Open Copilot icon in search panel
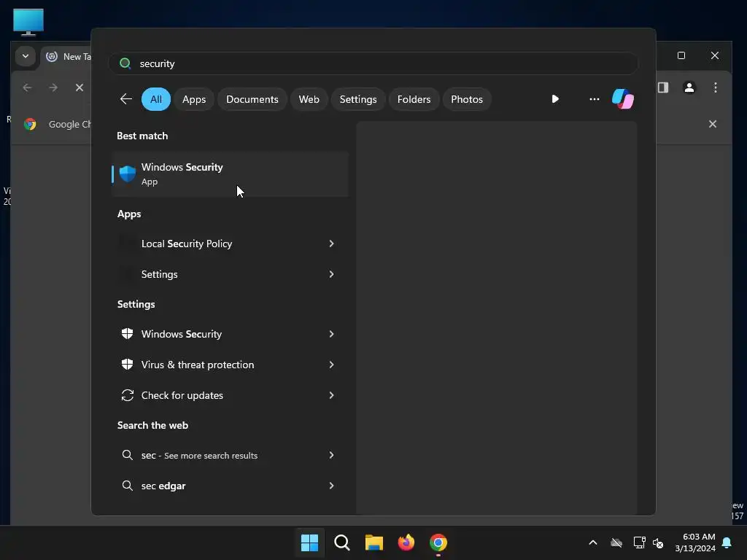 623,99
